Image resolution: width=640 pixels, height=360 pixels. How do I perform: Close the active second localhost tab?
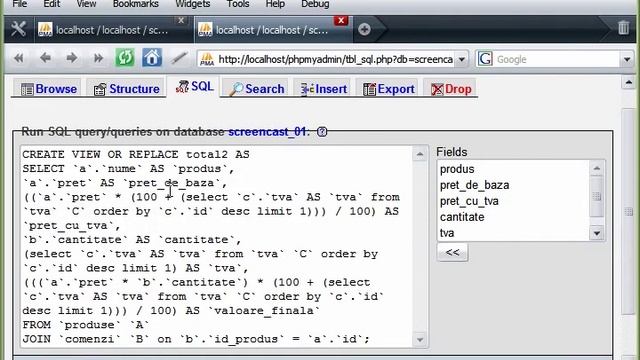[341, 20]
